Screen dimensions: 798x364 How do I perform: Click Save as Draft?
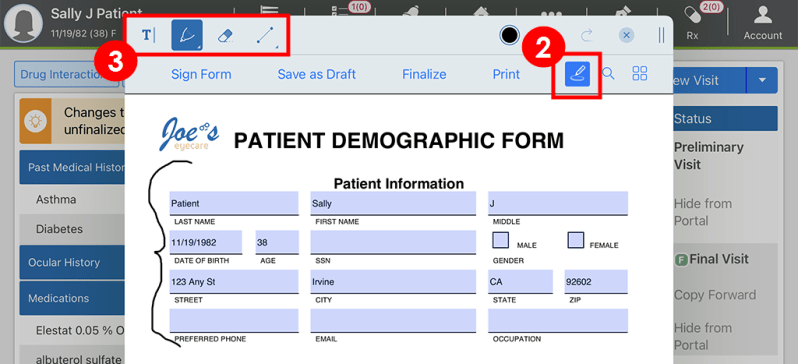pyautogui.click(x=317, y=74)
